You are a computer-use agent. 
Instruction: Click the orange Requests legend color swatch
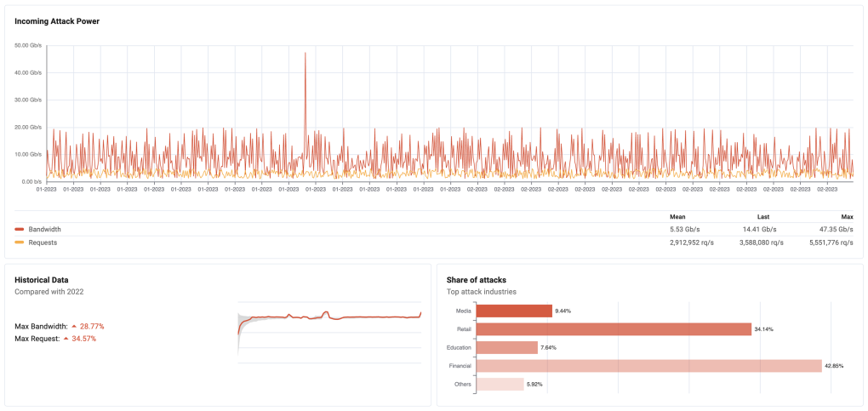coord(20,243)
